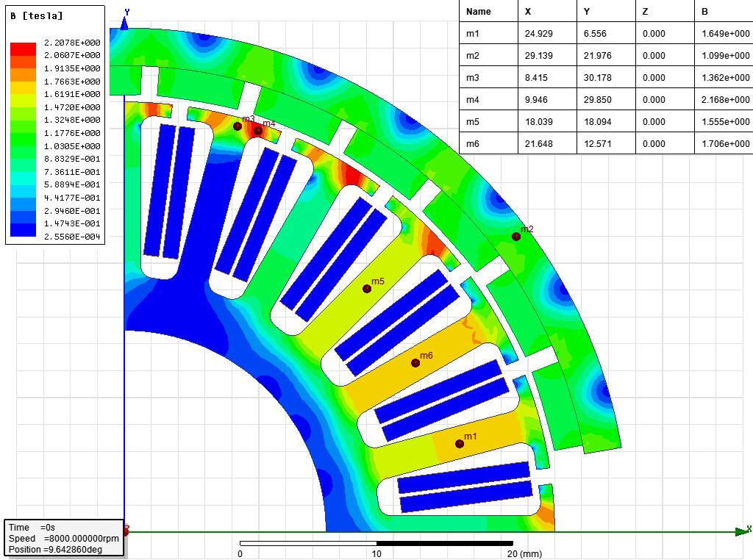The height and width of the screenshot is (560, 753).
Task: Click the m3 marker point on the plot
Action: (238, 126)
